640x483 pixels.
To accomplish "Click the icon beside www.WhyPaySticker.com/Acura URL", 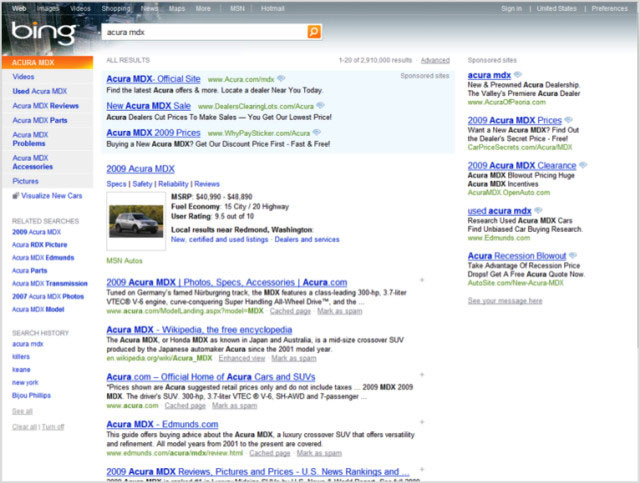I will coord(317,132).
